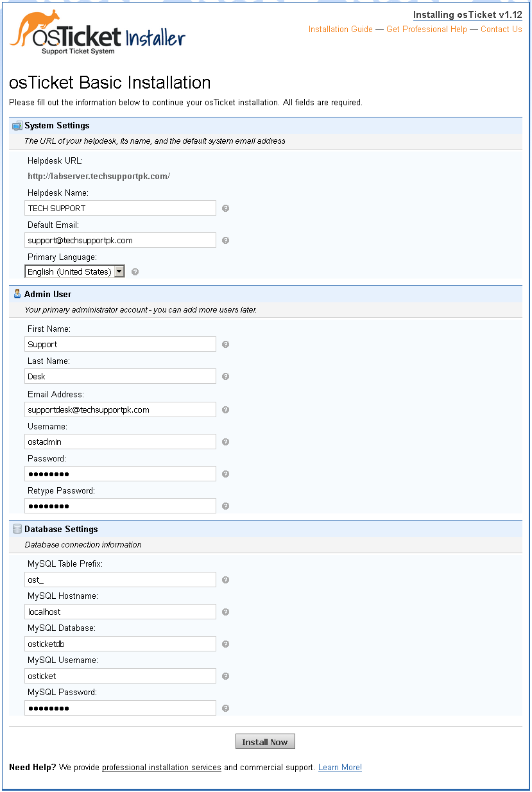Open the Primary Language dropdown
Image resolution: width=532 pixels, height=792 pixels.
[74, 272]
